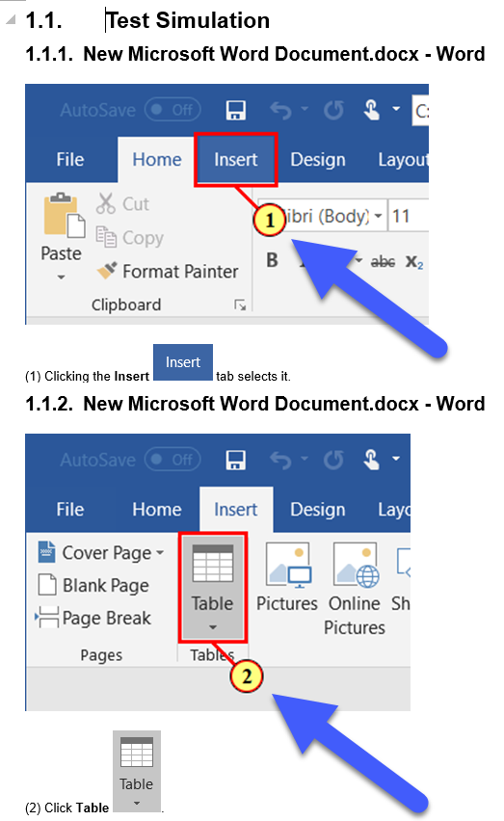Image resolution: width=504 pixels, height=821 pixels.
Task: Click the Undo arrow in the 1.1.2 screenshot
Action: click(280, 460)
